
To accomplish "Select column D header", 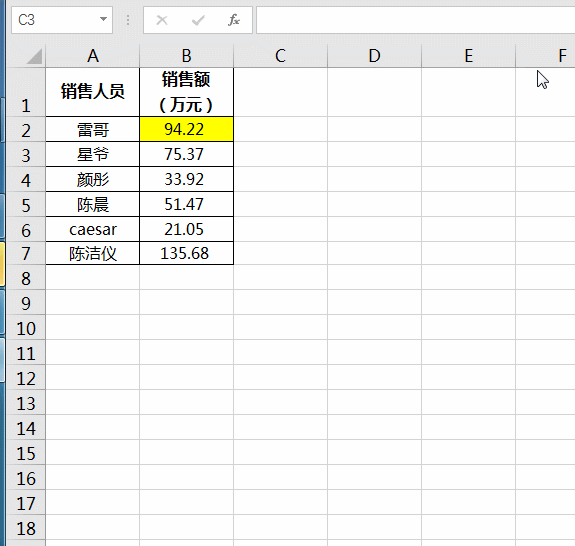I will point(374,56).
